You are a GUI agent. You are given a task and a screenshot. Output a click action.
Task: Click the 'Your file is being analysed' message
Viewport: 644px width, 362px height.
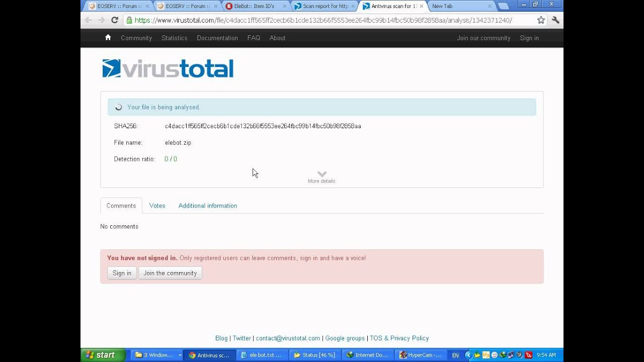coord(164,107)
